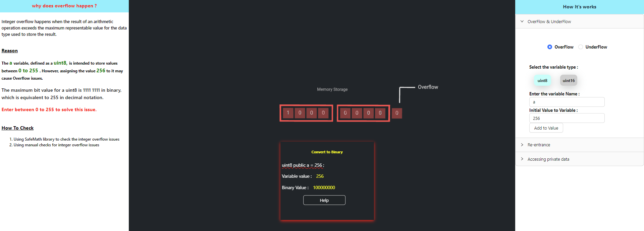Click the underlined Reason heading
The width and height of the screenshot is (644, 231).
click(10, 51)
